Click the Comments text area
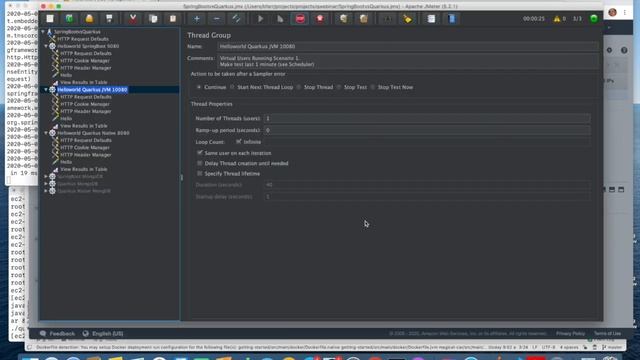This screenshot has height=360, width=640. point(408,61)
